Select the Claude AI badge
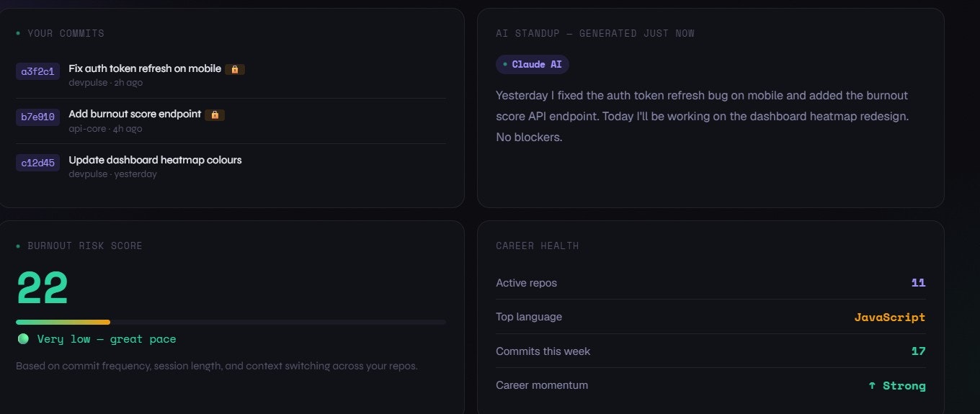980x414 pixels. tap(533, 64)
